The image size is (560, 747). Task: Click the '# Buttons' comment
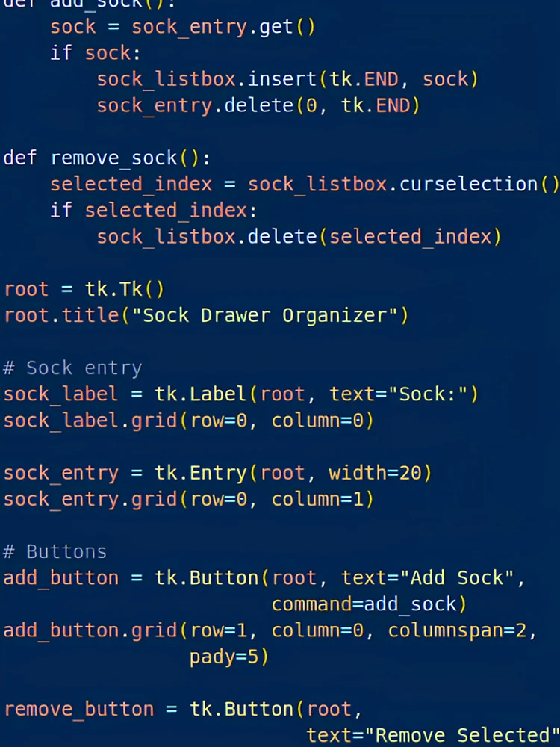coord(55,552)
